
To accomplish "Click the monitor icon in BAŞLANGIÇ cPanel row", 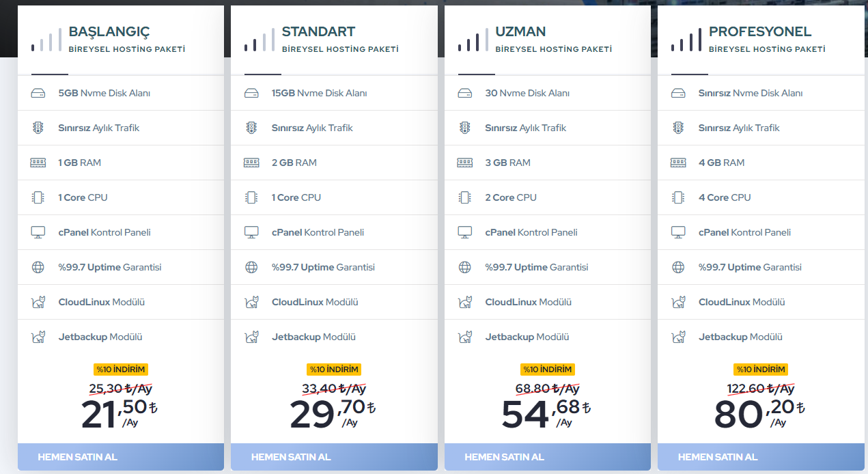I will (38, 232).
